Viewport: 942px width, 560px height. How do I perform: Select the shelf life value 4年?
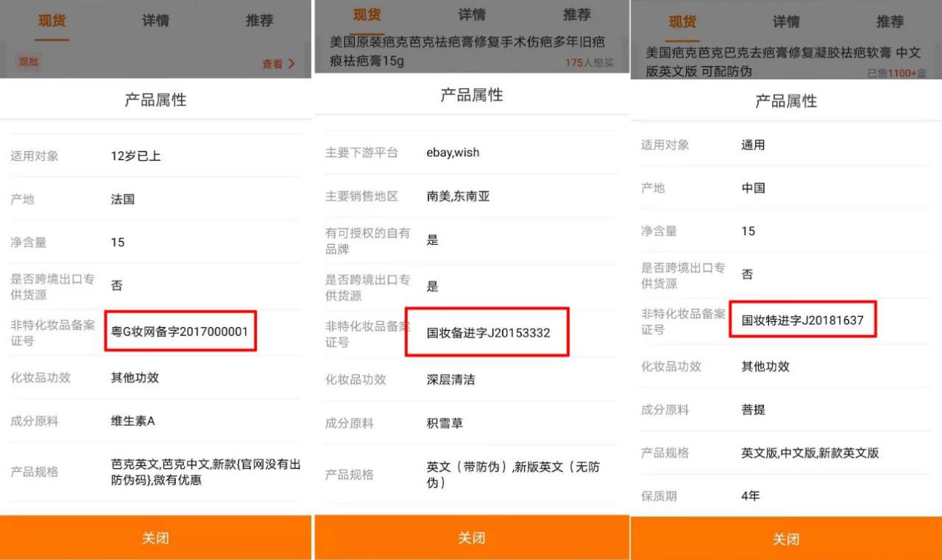(750, 496)
